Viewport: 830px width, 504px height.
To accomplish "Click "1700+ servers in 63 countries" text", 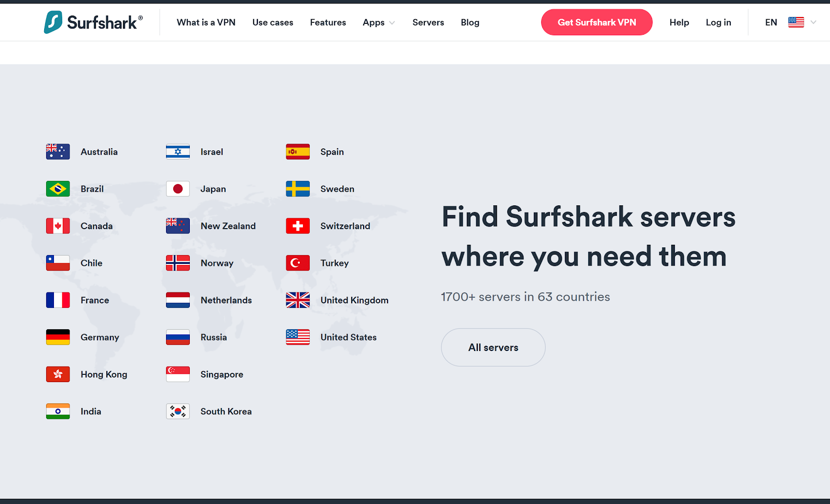I will coord(525,297).
